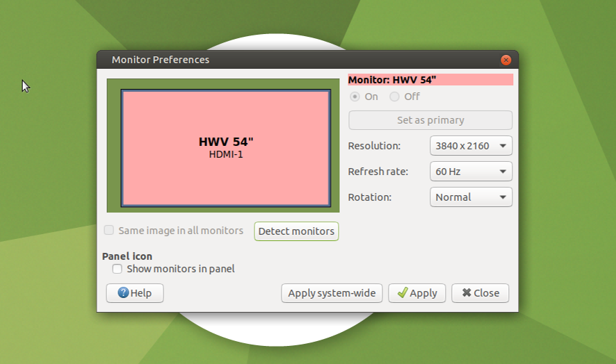Click the Panel icon section heading

click(127, 256)
